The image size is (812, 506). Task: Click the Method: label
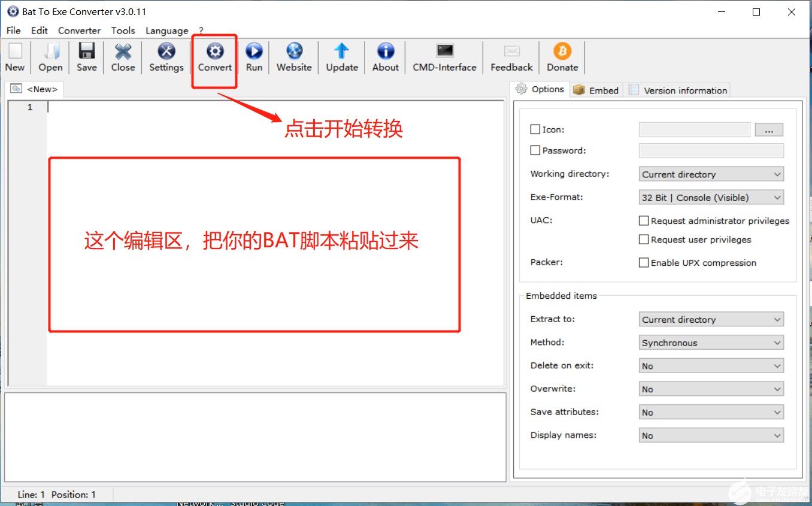[x=548, y=343]
